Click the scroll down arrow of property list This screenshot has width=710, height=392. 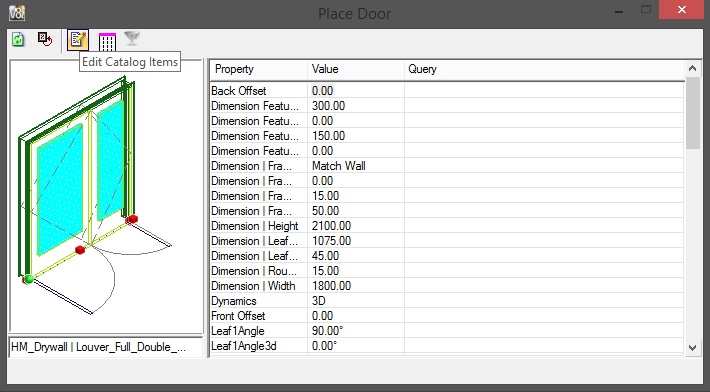(692, 348)
